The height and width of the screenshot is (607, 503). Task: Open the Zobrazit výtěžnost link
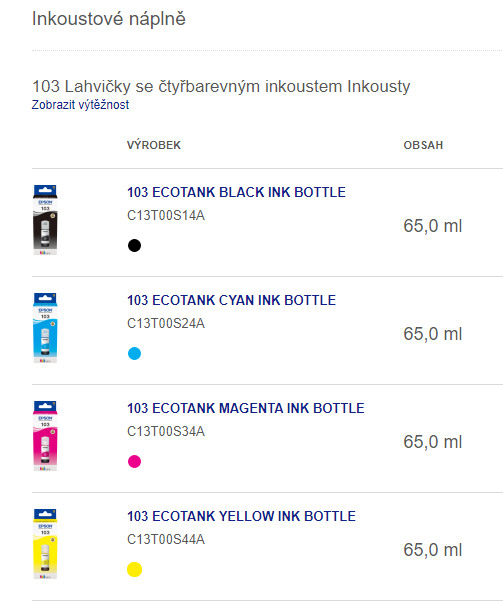pos(80,105)
